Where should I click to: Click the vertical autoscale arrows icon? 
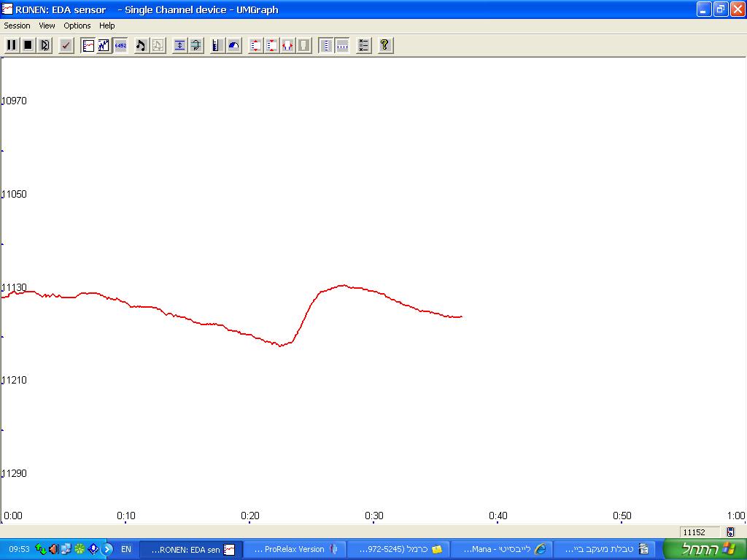point(180,45)
